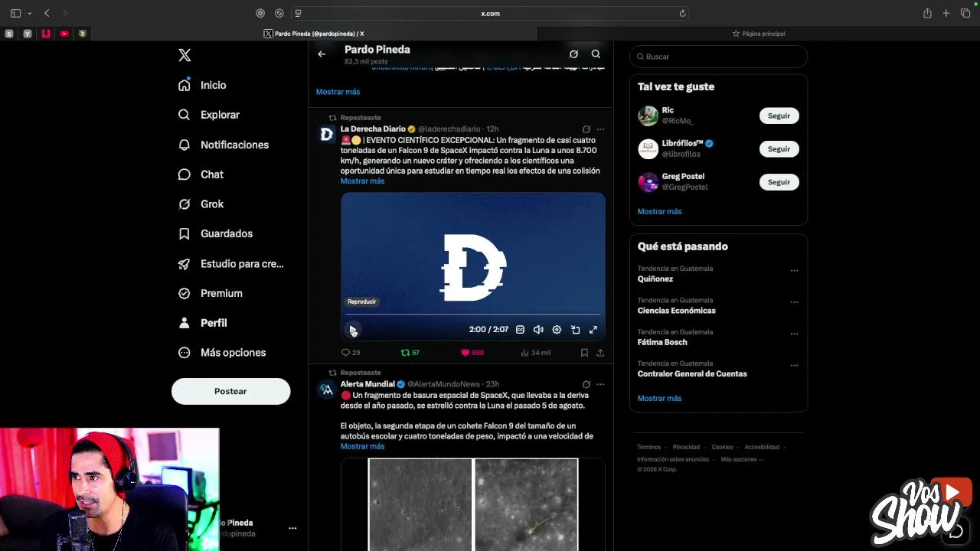The height and width of the screenshot is (551, 980).
Task: Open more options on Alerta Mundial post
Action: (x=600, y=384)
